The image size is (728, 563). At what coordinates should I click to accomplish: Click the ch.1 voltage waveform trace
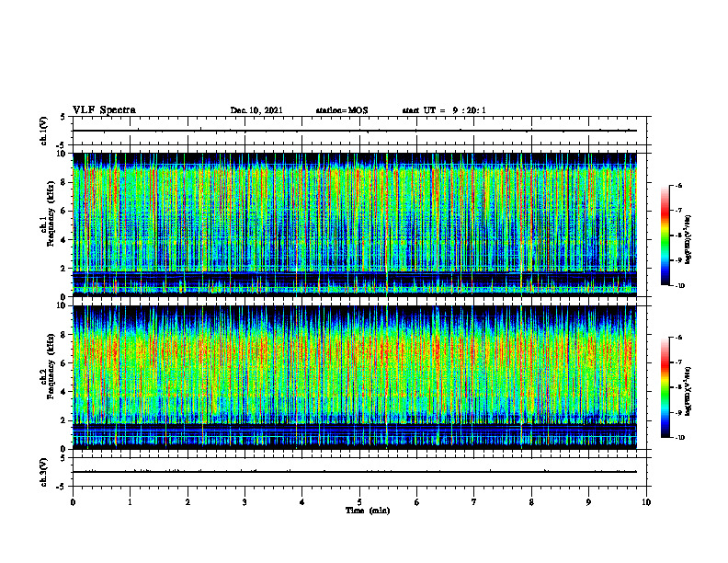tap(355, 131)
